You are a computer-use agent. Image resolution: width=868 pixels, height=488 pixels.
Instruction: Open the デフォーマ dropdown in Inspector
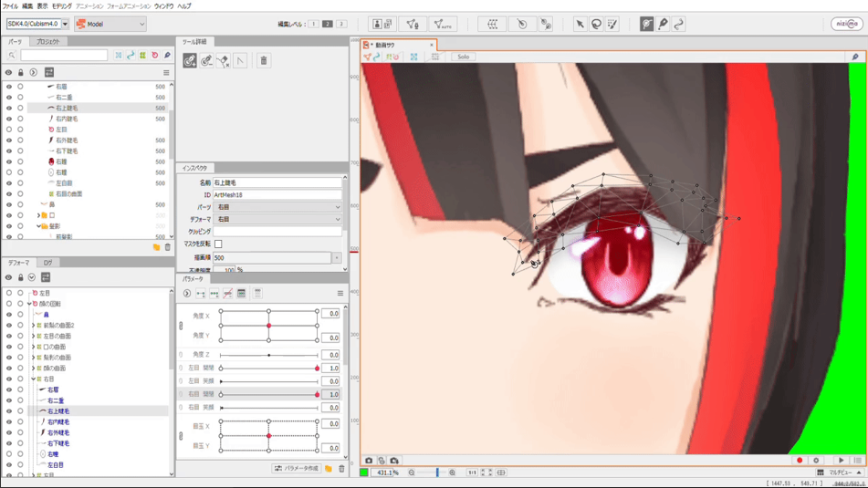point(277,219)
